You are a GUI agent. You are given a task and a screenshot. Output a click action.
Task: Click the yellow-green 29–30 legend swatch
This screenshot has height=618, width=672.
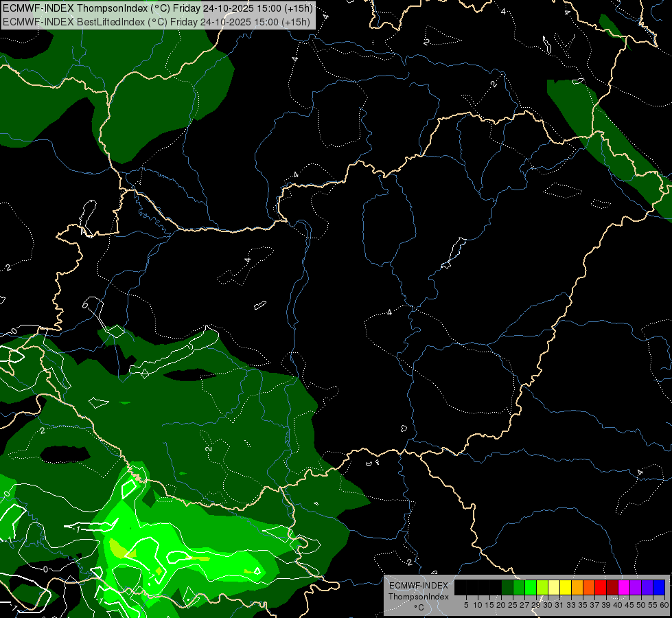542,587
